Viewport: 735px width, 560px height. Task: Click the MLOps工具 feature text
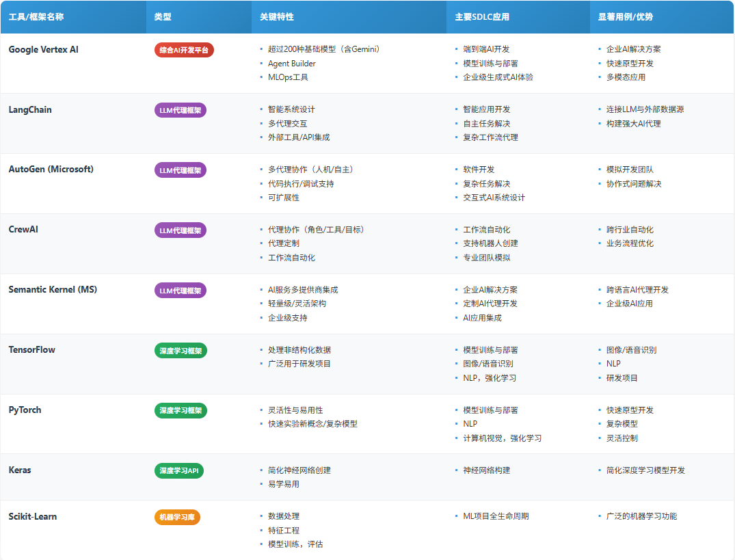click(288, 77)
